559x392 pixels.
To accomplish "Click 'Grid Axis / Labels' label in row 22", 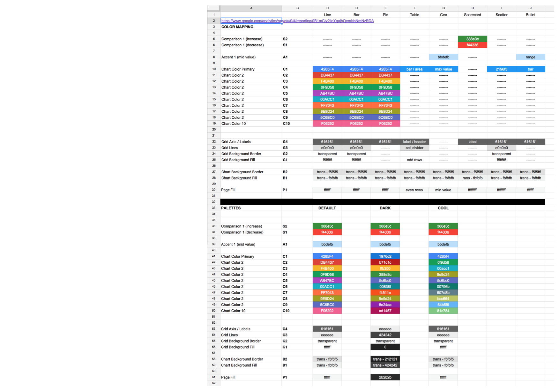I will coord(236,142).
